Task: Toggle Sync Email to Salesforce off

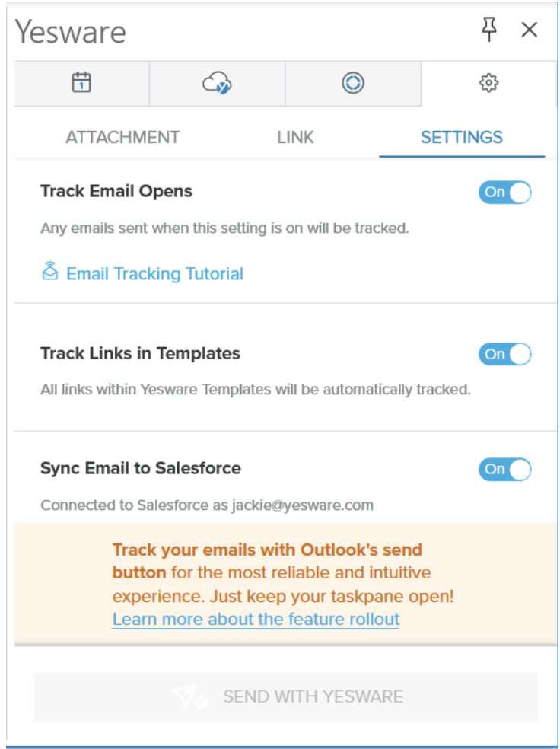Action: pyautogui.click(x=504, y=470)
